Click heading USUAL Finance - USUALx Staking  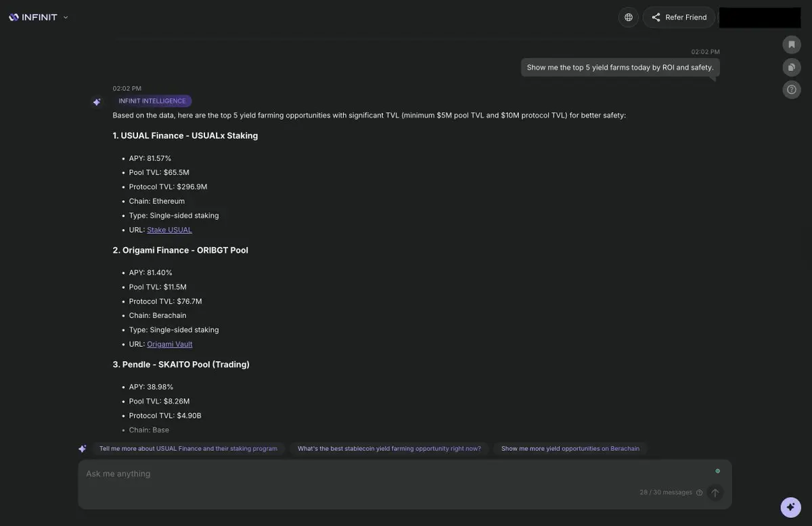tap(185, 136)
